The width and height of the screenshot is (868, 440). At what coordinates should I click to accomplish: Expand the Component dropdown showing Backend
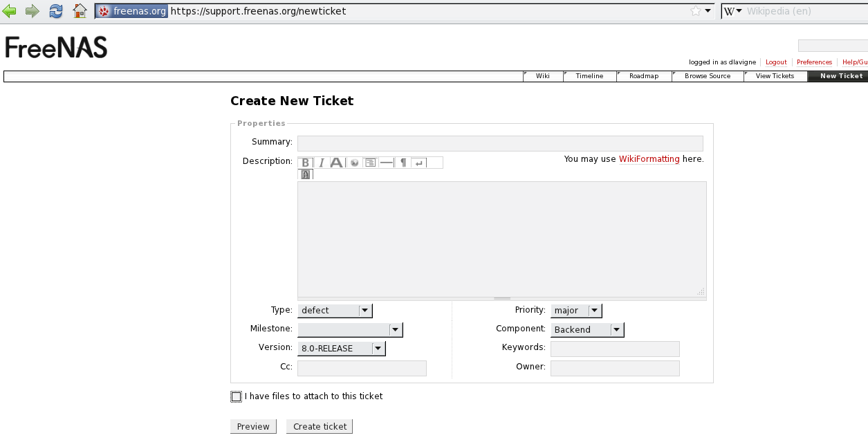pyautogui.click(x=587, y=330)
